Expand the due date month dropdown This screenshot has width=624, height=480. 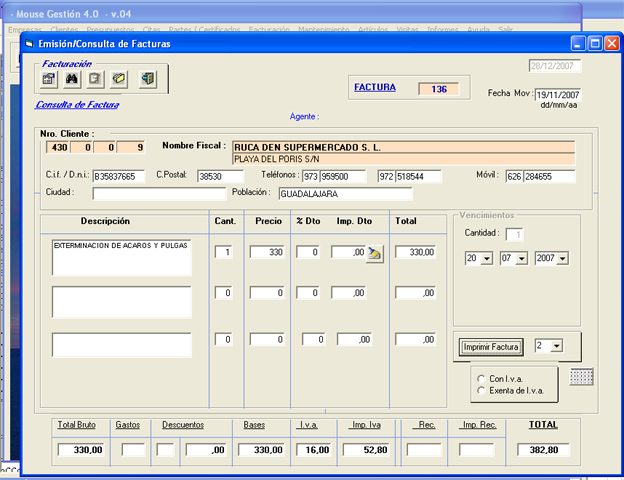(x=522, y=259)
